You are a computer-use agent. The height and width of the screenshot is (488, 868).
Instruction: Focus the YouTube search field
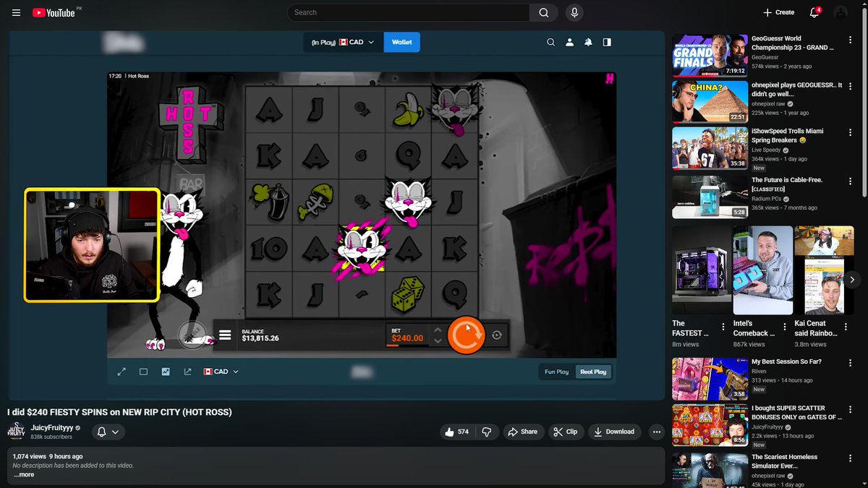pos(408,12)
